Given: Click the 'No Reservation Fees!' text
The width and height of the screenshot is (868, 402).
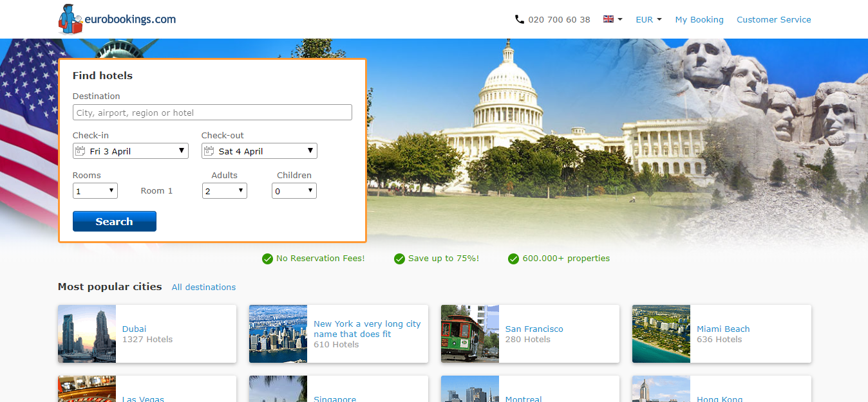Looking at the screenshot, I should point(321,259).
